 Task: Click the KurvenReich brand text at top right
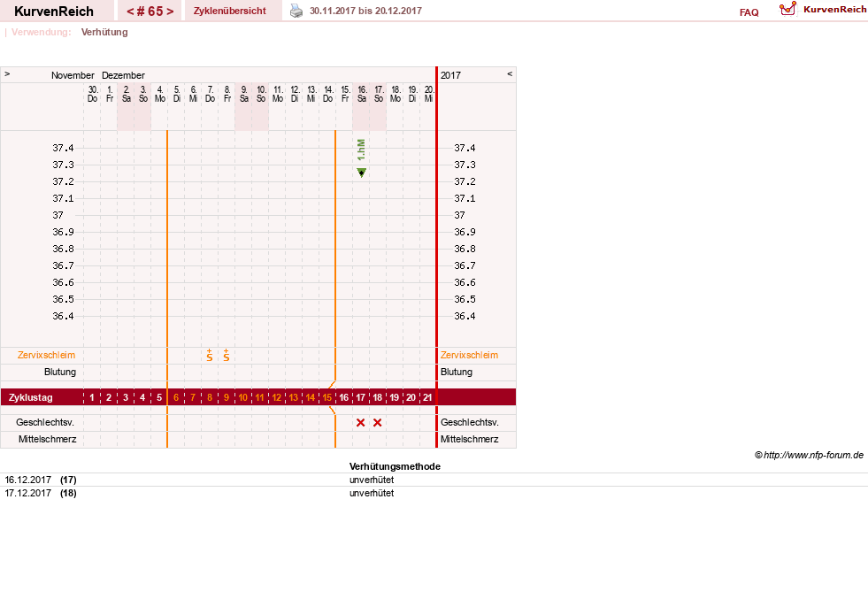click(834, 10)
